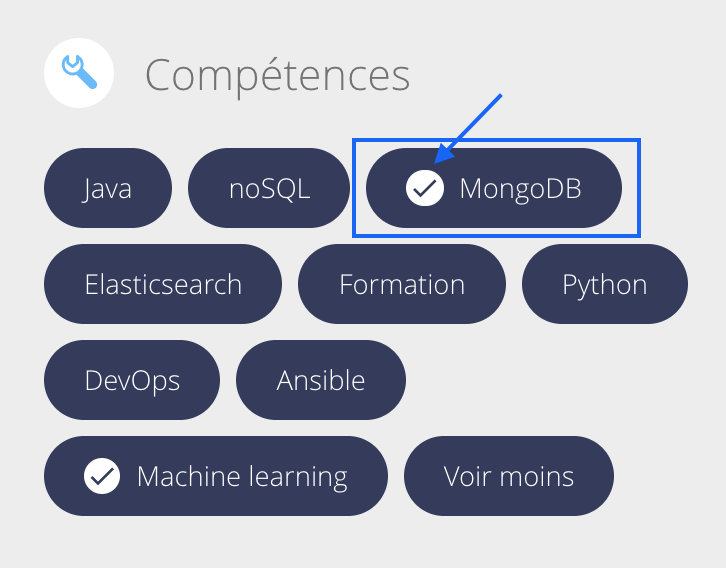
Task: Click the blue highlight frame's top edge
Action: pyautogui.click(x=496, y=139)
